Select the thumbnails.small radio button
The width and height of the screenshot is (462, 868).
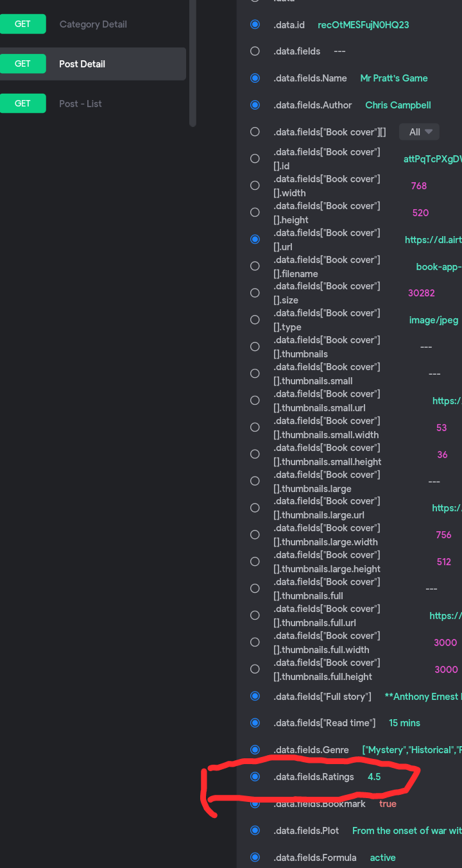click(255, 373)
